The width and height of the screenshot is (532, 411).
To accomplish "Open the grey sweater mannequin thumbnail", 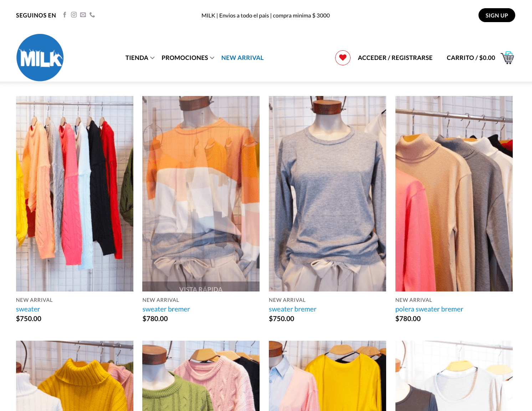I will [327, 194].
